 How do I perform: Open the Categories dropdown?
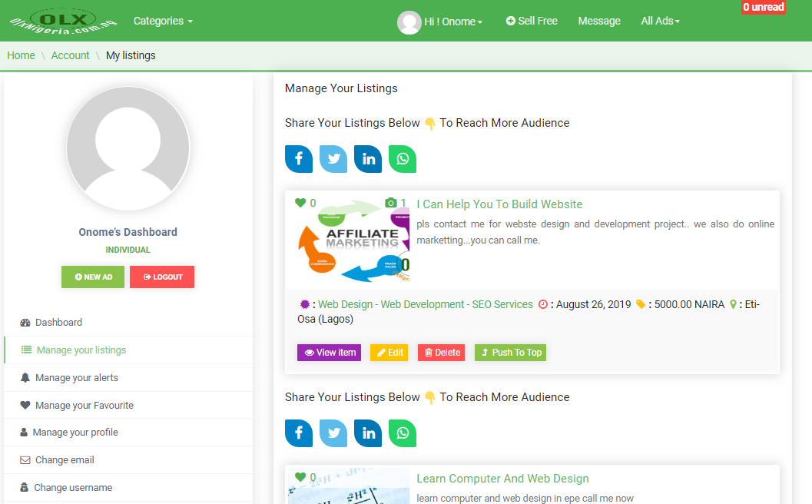tap(162, 21)
